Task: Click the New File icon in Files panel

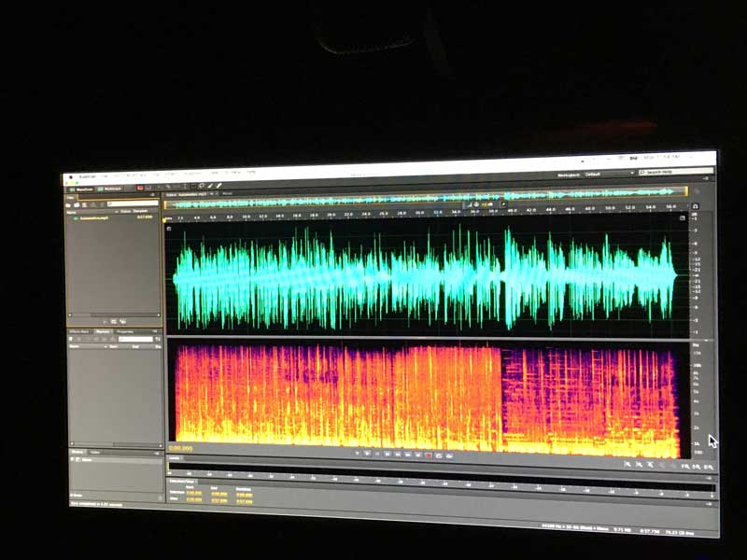Action: click(x=85, y=204)
